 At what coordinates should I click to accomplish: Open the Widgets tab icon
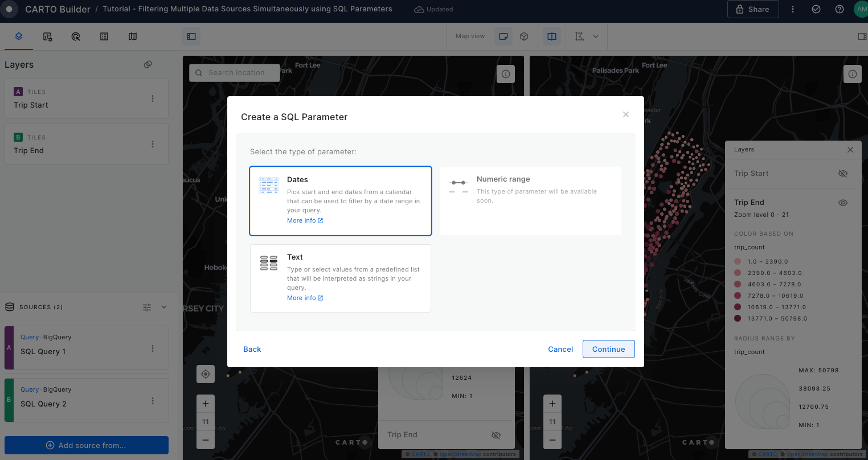pos(48,36)
